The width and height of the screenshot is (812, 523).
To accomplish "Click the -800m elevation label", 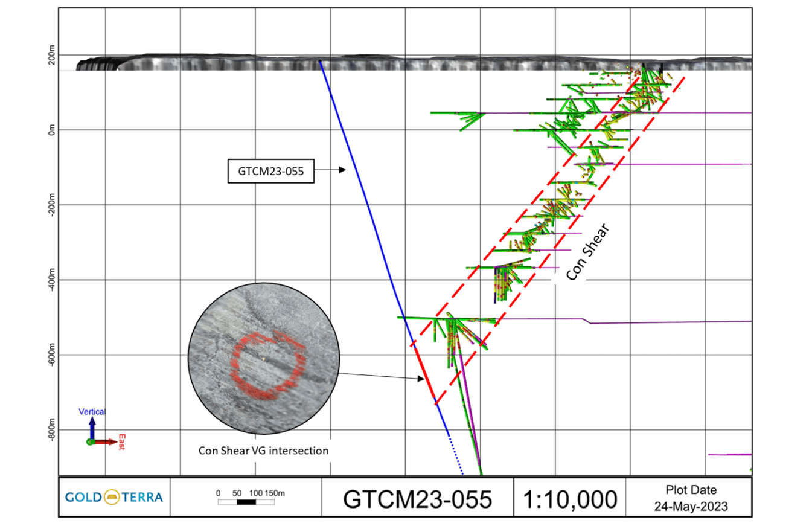I will point(53,429).
